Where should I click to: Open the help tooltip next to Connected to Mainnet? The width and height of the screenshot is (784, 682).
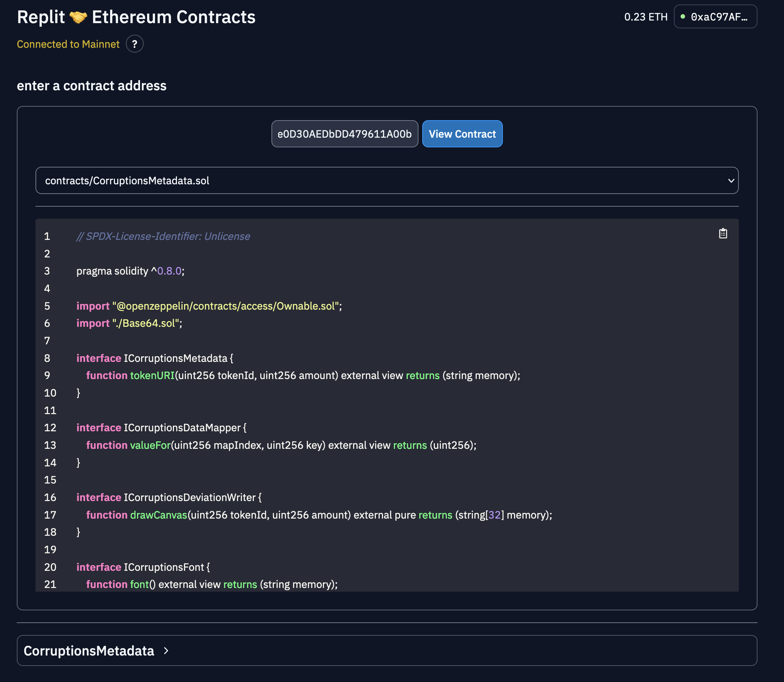134,44
